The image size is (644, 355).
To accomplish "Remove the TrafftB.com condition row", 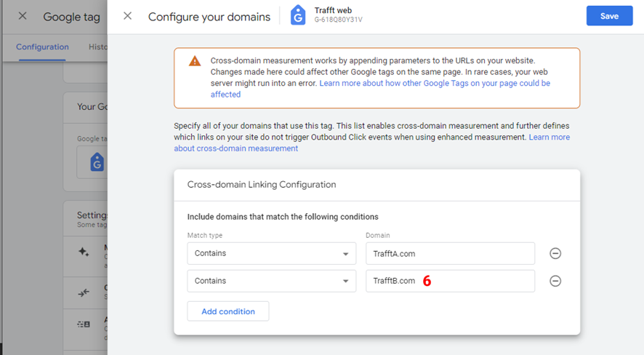I will point(555,281).
